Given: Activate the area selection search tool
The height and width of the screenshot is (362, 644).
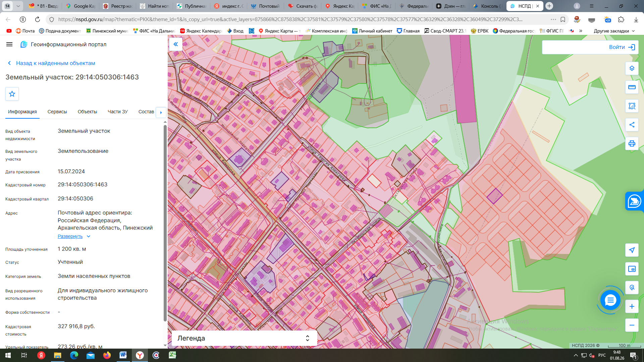Looking at the screenshot, I should point(632,106).
